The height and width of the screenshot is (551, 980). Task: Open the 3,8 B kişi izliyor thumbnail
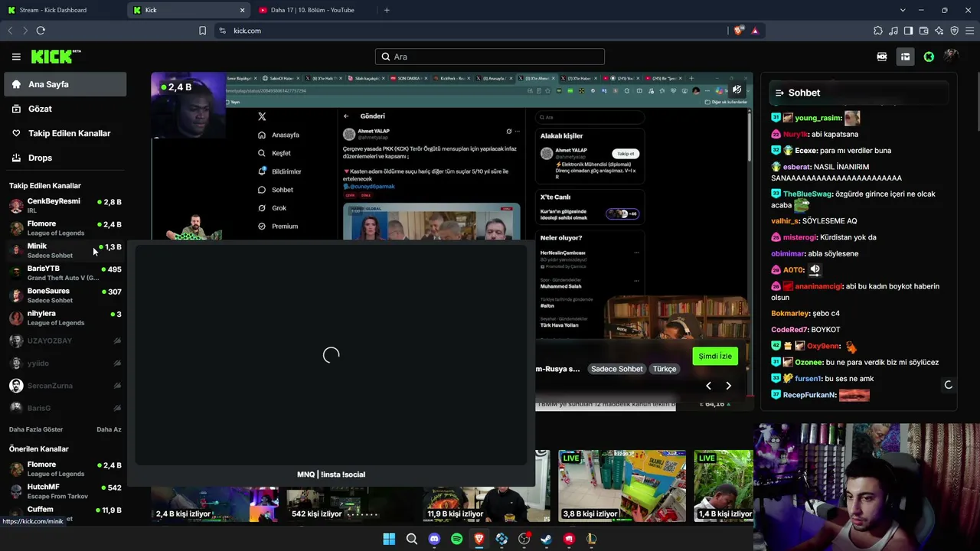[x=622, y=486]
